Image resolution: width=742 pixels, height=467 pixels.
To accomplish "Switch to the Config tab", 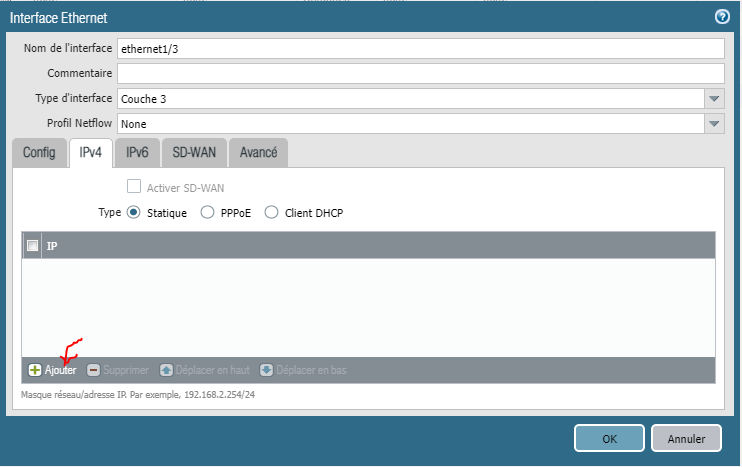I will pyautogui.click(x=39, y=153).
